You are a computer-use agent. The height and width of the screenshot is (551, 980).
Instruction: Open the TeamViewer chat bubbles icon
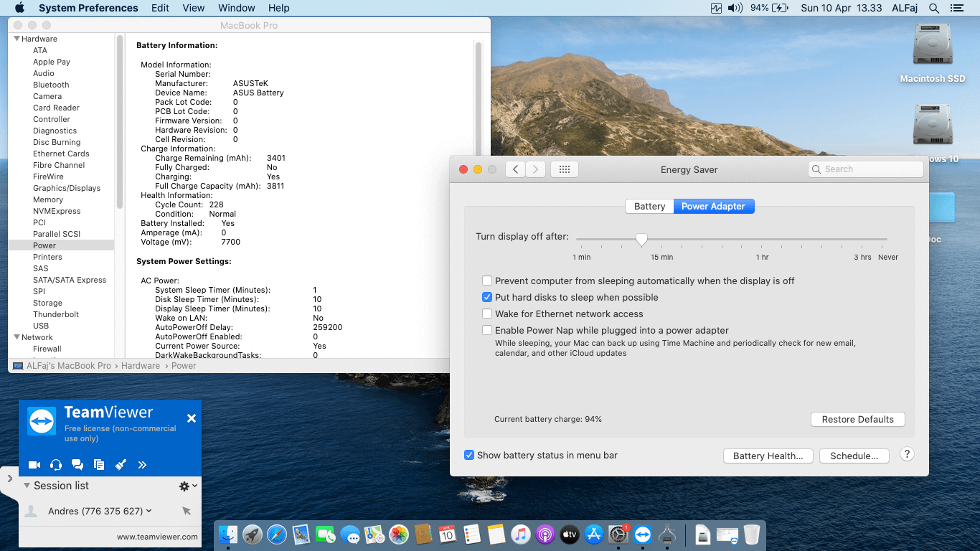point(77,465)
